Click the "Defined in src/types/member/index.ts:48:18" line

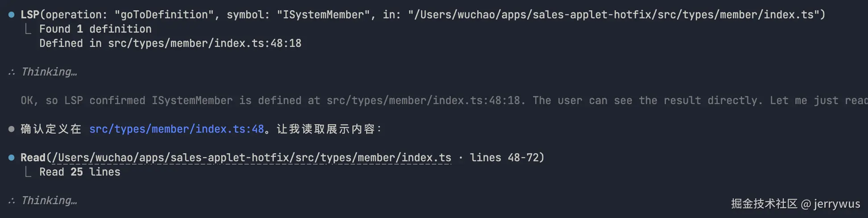pyautogui.click(x=170, y=43)
